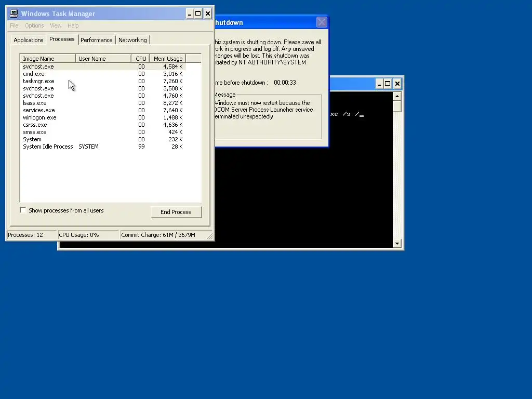Enable Show processes from all users

(x=23, y=210)
